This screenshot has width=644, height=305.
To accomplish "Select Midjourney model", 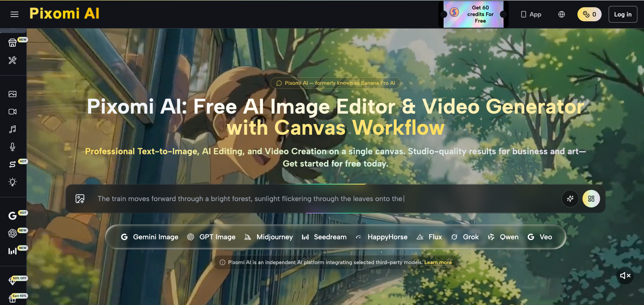I will click(268, 237).
